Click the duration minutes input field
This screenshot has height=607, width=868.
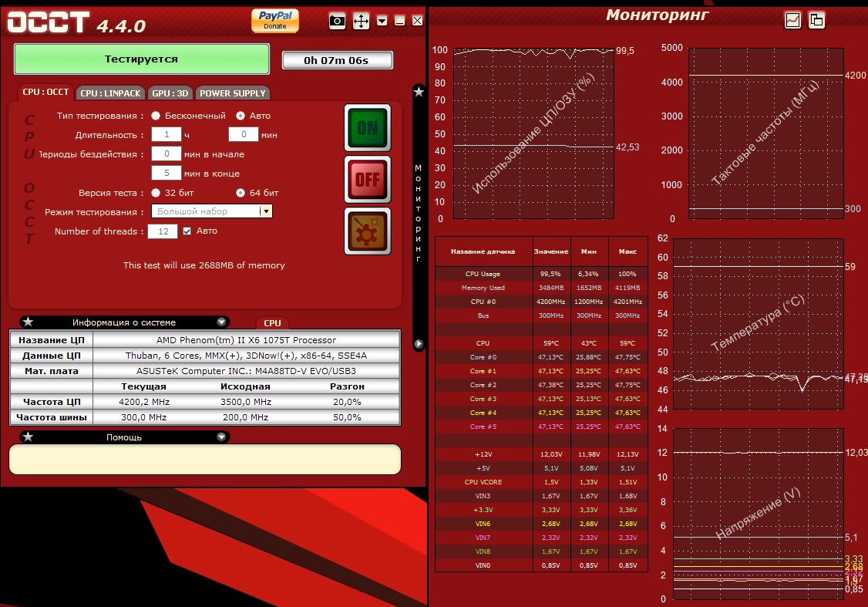coord(244,134)
